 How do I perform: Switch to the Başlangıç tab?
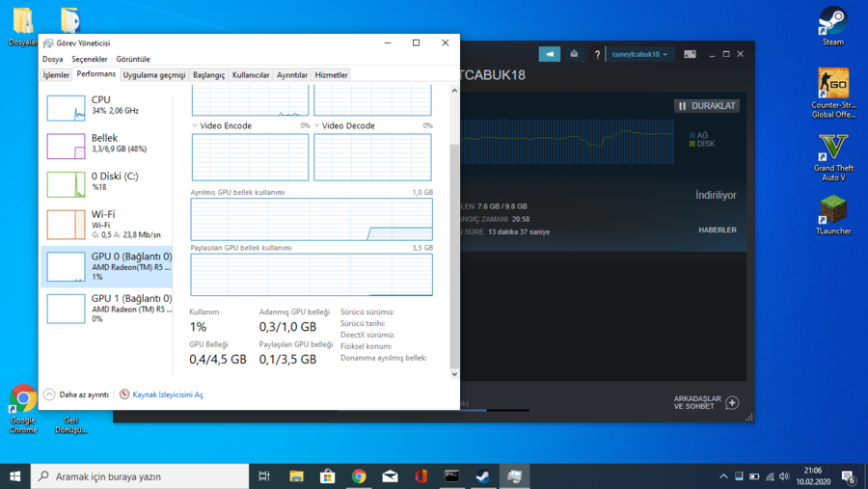click(208, 75)
